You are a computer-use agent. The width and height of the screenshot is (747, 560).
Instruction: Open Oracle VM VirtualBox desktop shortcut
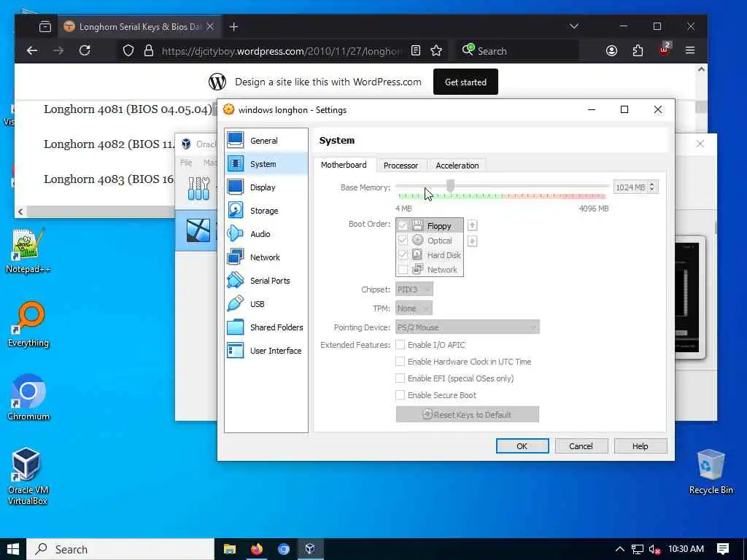point(27,476)
